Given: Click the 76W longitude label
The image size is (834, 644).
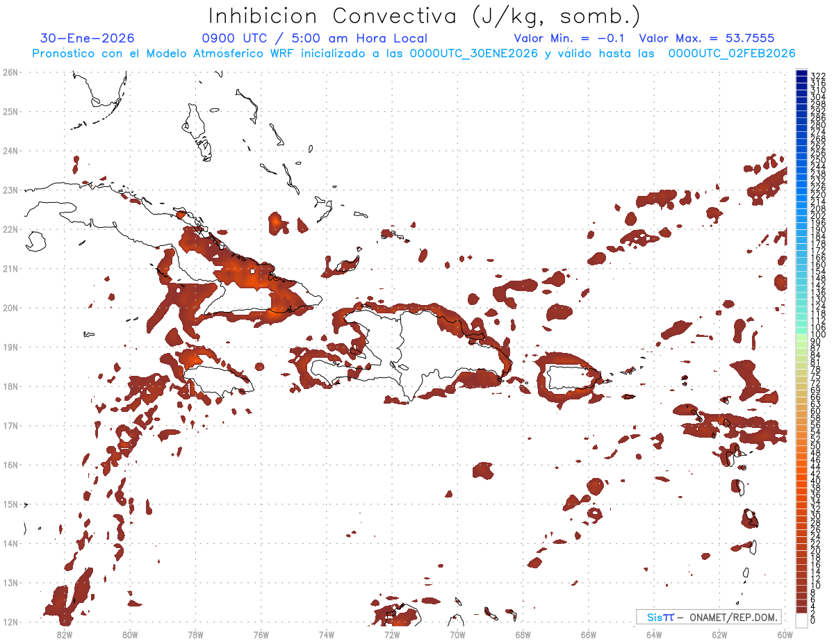Looking at the screenshot, I should 261,634.
